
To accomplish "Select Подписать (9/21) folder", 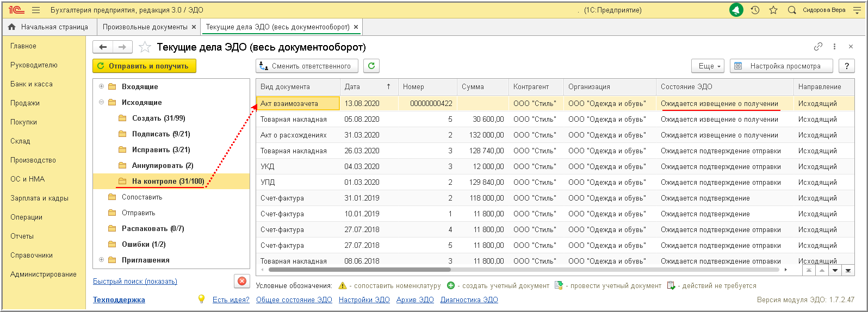I will click(x=160, y=134).
